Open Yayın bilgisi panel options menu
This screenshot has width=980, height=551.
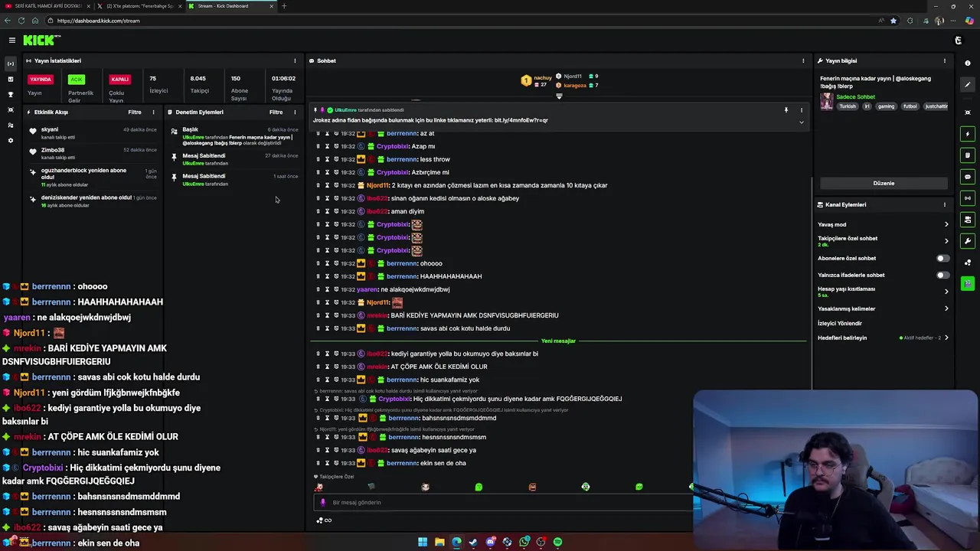pyautogui.click(x=944, y=60)
